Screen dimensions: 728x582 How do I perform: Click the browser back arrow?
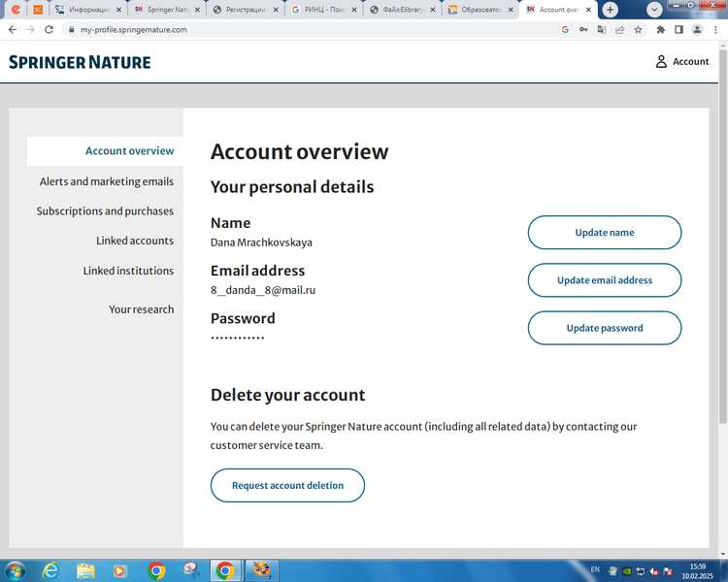click(13, 30)
